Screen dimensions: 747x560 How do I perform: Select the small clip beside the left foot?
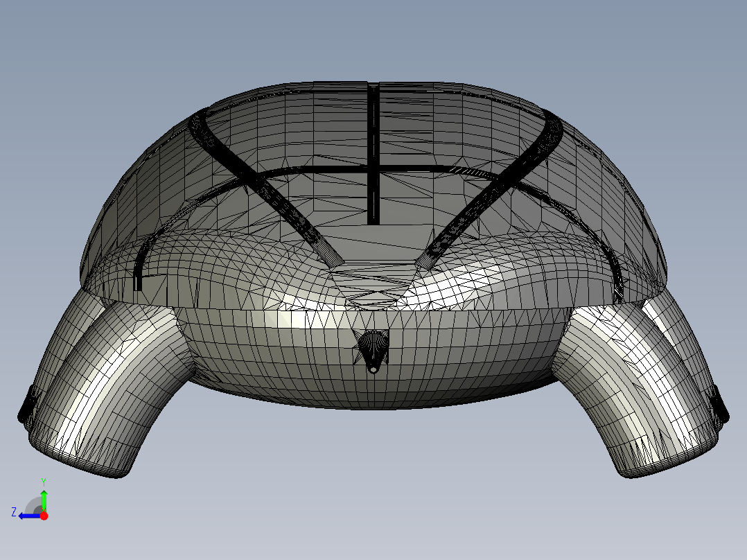pyautogui.click(x=26, y=405)
